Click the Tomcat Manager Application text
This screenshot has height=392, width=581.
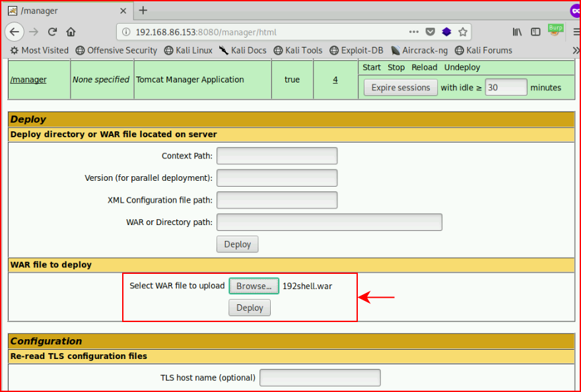[x=189, y=80]
